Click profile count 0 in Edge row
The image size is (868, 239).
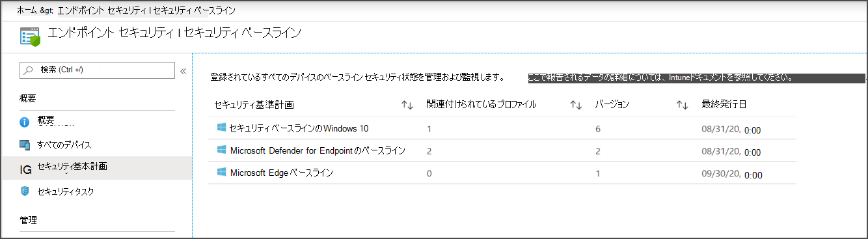tap(429, 173)
